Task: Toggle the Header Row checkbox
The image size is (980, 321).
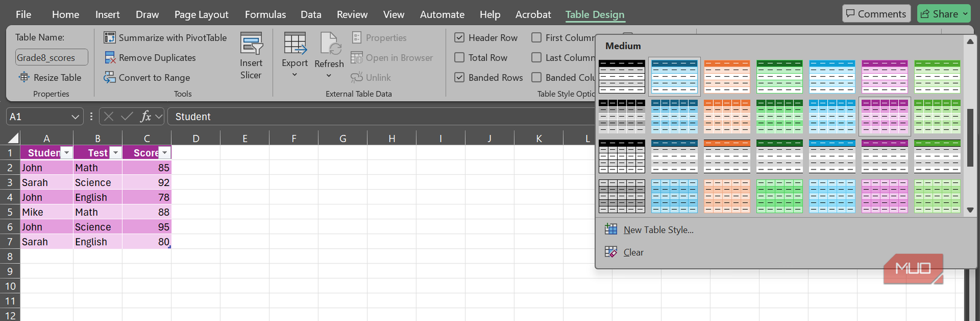Action: coord(459,37)
